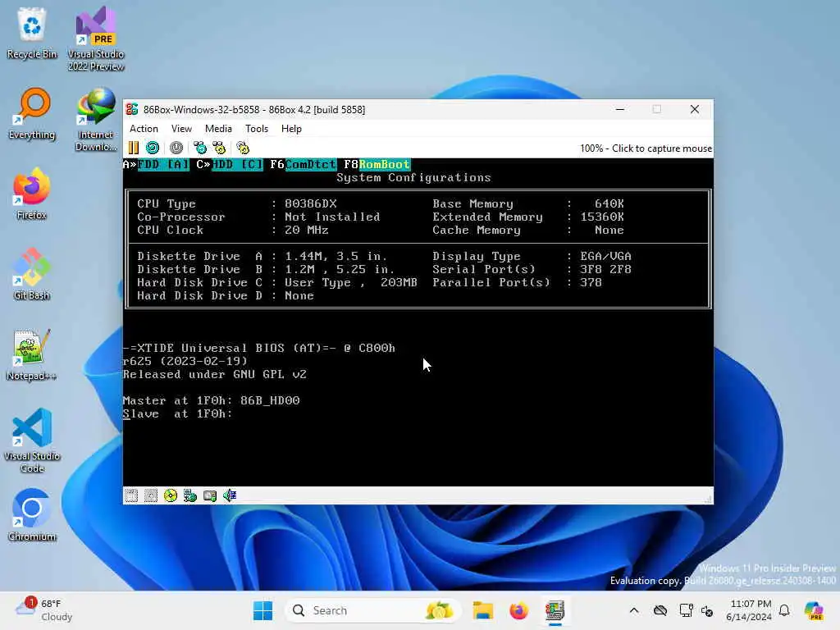Open the Help menu
This screenshot has height=630, width=840.
pos(291,129)
